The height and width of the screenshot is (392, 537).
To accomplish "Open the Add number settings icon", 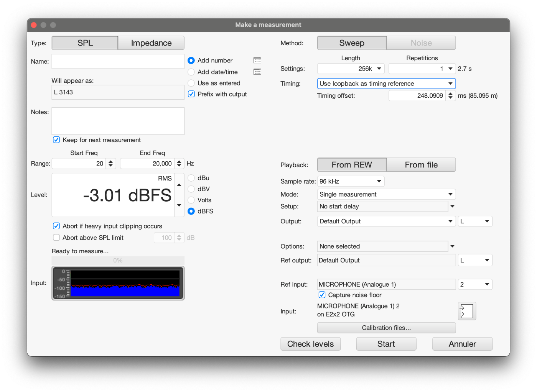I will (x=257, y=60).
